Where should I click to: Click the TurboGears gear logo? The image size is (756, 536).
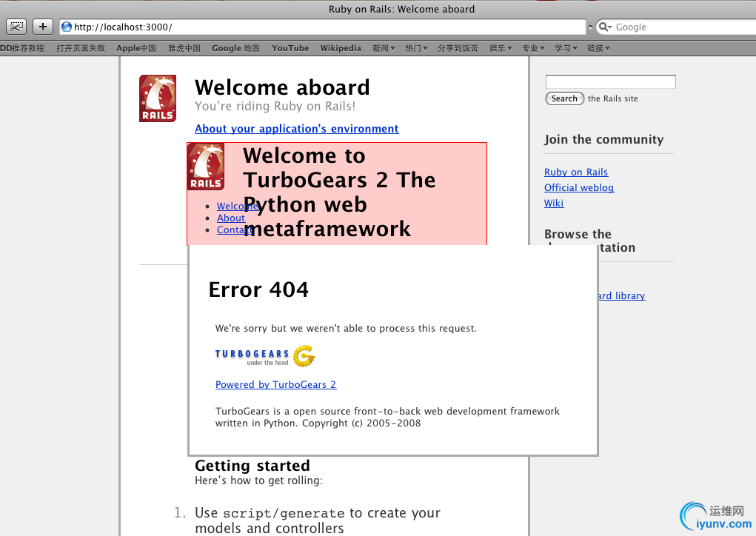pos(304,356)
